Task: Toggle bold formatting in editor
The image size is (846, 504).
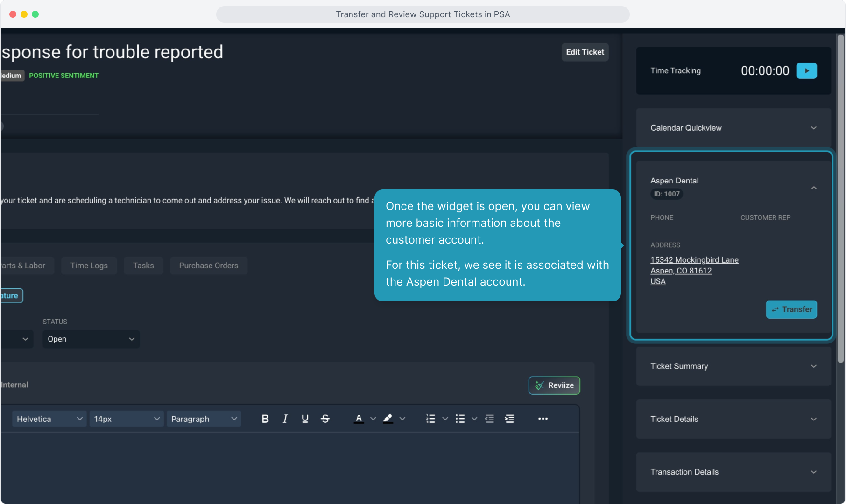Action: (265, 419)
